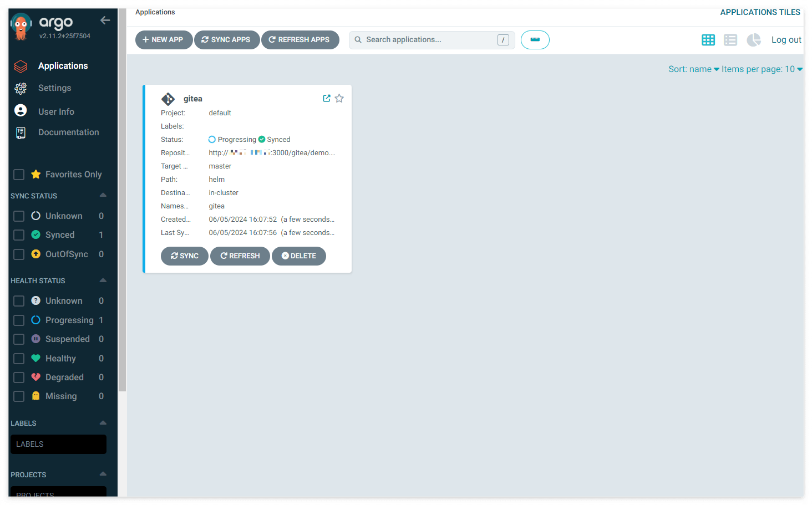The image size is (812, 505).
Task: Click Log out
Action: click(x=786, y=40)
